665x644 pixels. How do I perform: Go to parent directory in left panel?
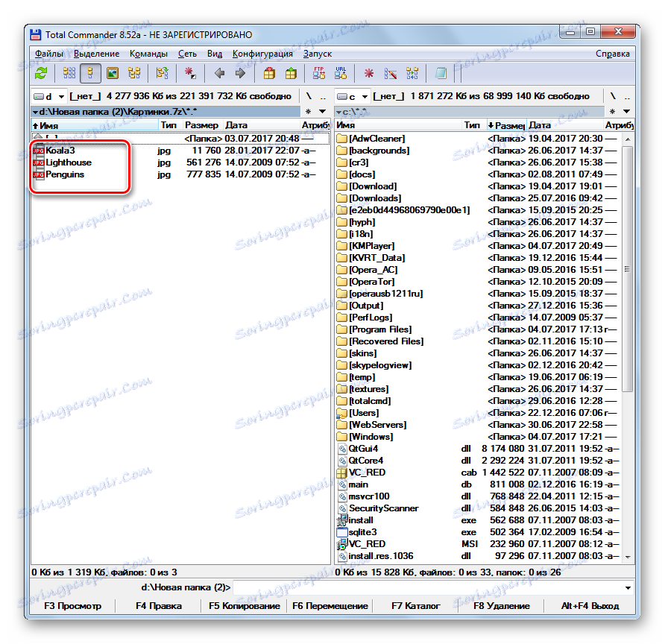(x=323, y=96)
